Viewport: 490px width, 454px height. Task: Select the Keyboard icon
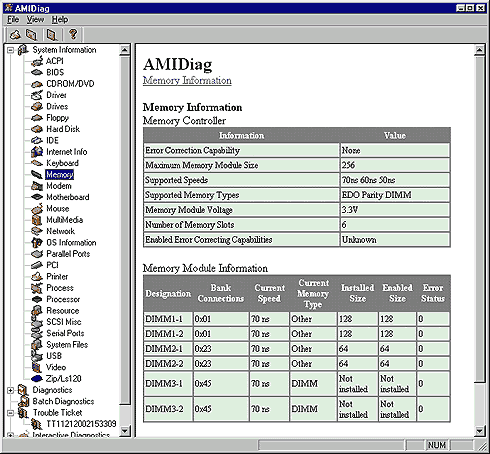pyautogui.click(x=37, y=163)
